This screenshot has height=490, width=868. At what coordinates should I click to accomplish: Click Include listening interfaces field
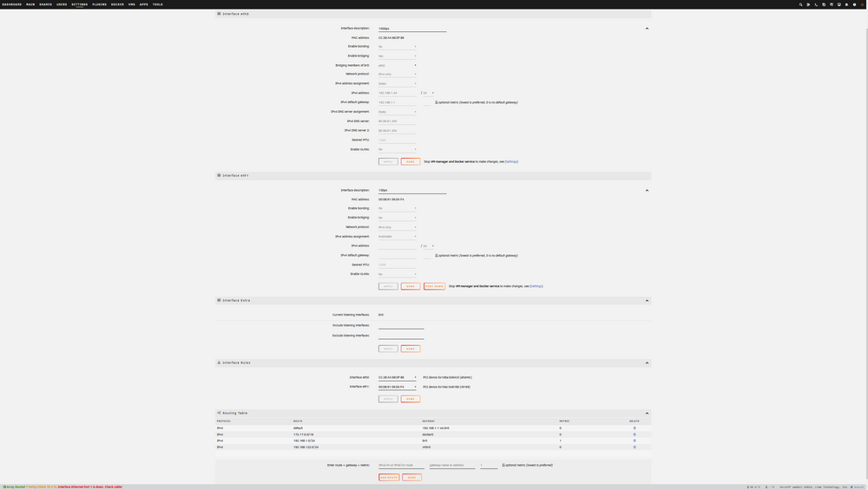coord(401,326)
